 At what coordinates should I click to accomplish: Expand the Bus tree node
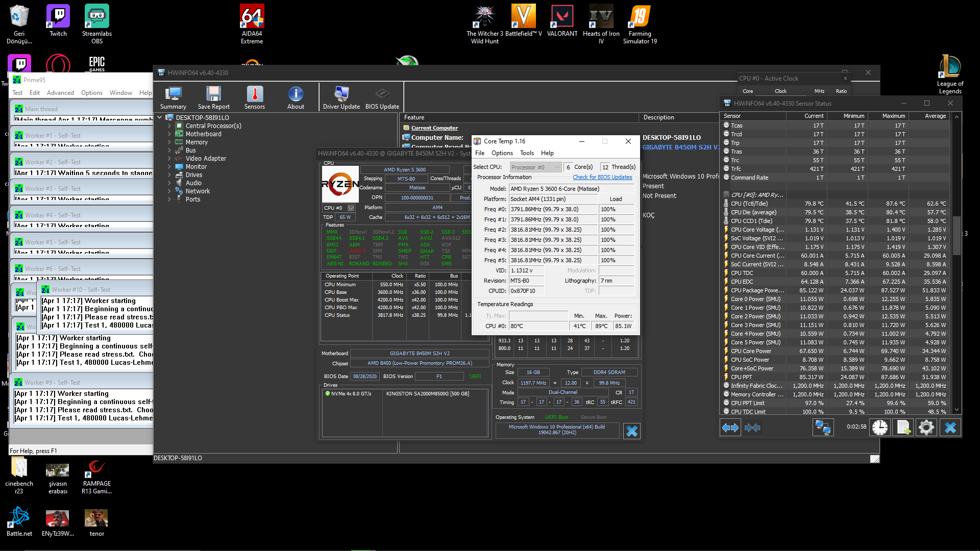point(169,150)
